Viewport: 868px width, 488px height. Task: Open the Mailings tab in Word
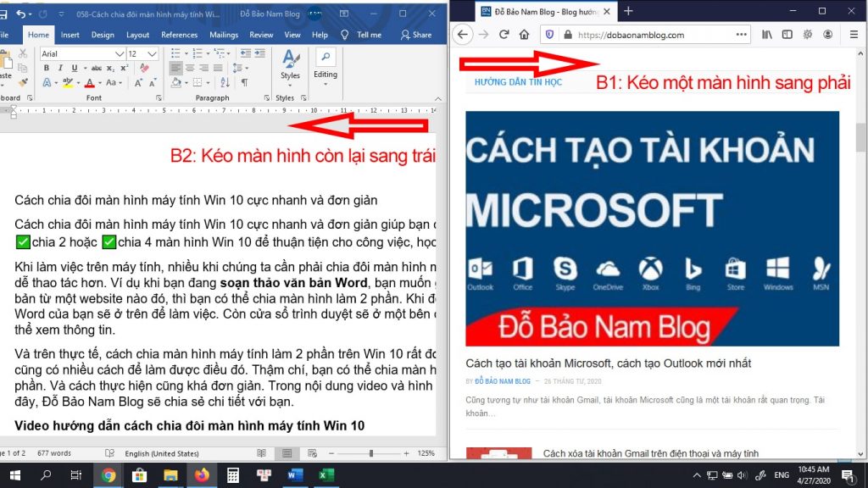224,34
